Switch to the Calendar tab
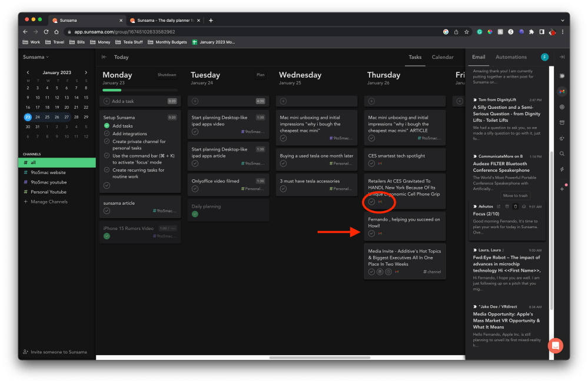 443,57
